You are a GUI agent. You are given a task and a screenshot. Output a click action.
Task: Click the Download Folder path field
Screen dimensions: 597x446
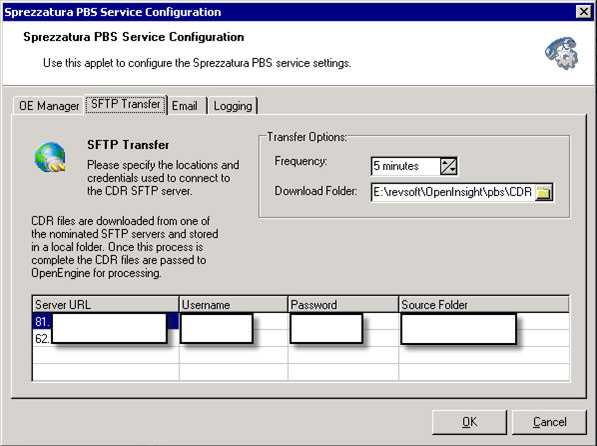(453, 192)
